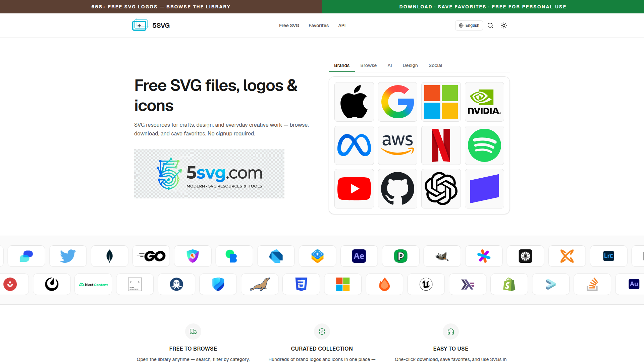This screenshot has width=644, height=362.
Task: Open the green P logo tile
Action: [400, 256]
